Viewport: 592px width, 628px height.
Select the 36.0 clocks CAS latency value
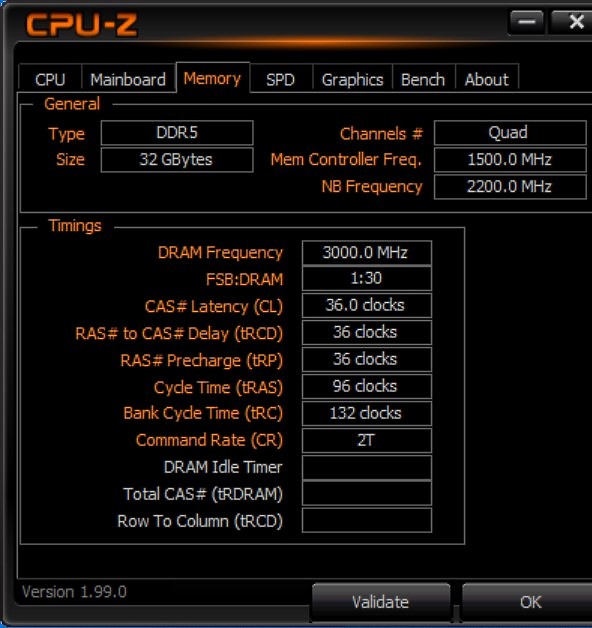(366, 305)
